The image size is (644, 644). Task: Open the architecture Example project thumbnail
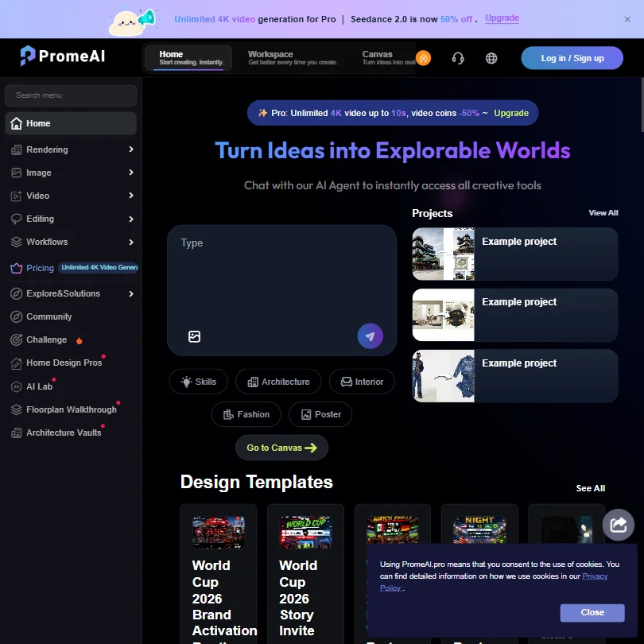pos(443,254)
